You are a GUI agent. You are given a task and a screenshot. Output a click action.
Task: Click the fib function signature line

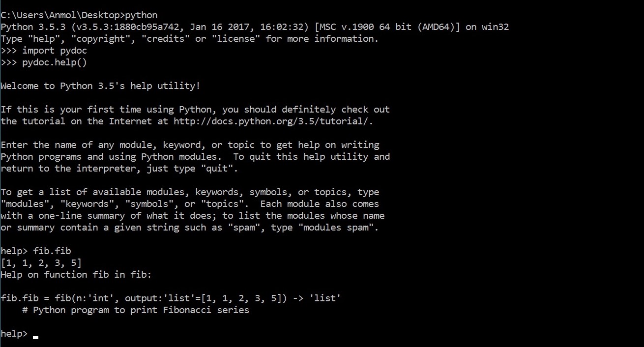(171, 298)
